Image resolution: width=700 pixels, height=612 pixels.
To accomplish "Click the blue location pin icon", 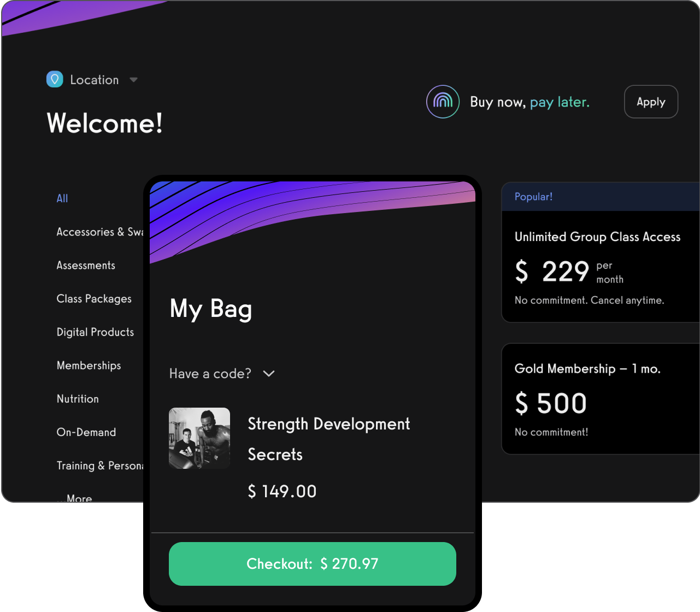I will 54,79.
